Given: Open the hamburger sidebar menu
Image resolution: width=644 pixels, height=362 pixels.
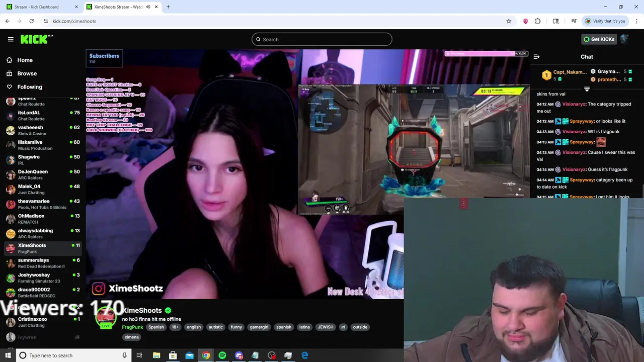Looking at the screenshot, I should pyautogui.click(x=11, y=39).
